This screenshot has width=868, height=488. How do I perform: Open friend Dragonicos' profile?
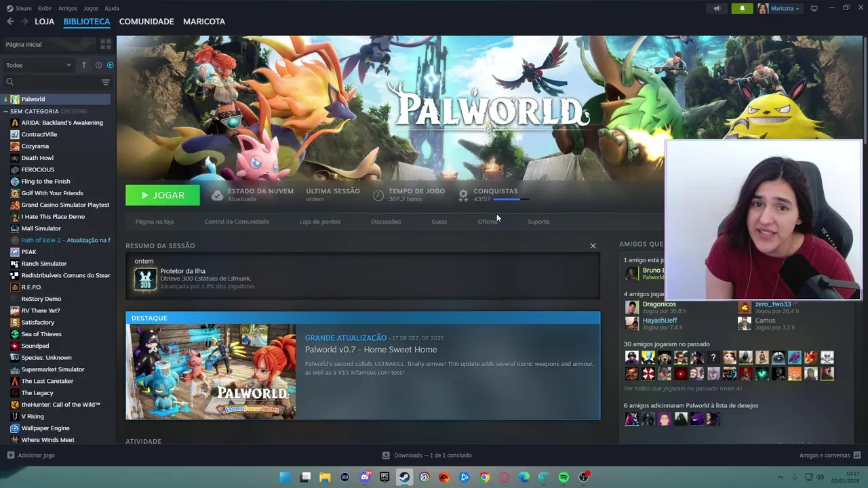(659, 304)
